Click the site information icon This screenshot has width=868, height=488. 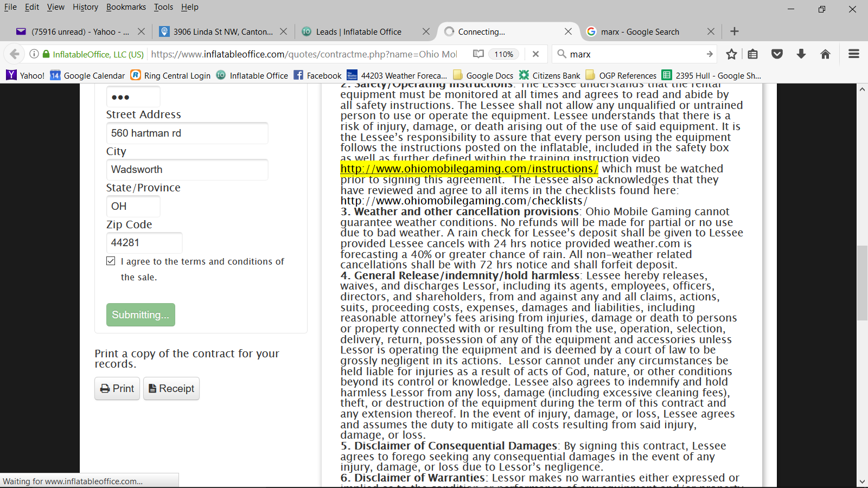point(34,54)
